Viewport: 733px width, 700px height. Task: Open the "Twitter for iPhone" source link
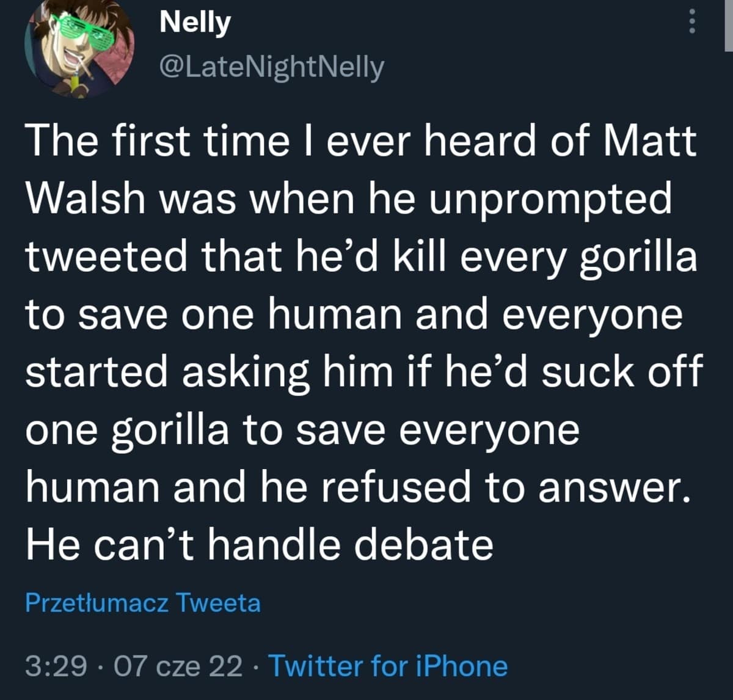(388, 665)
